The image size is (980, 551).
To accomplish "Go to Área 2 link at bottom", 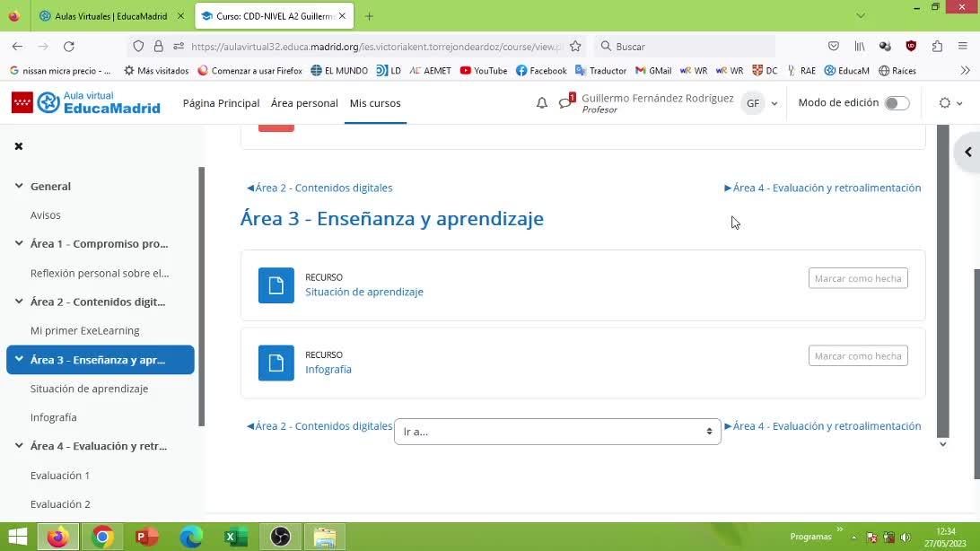I will coord(319,426).
